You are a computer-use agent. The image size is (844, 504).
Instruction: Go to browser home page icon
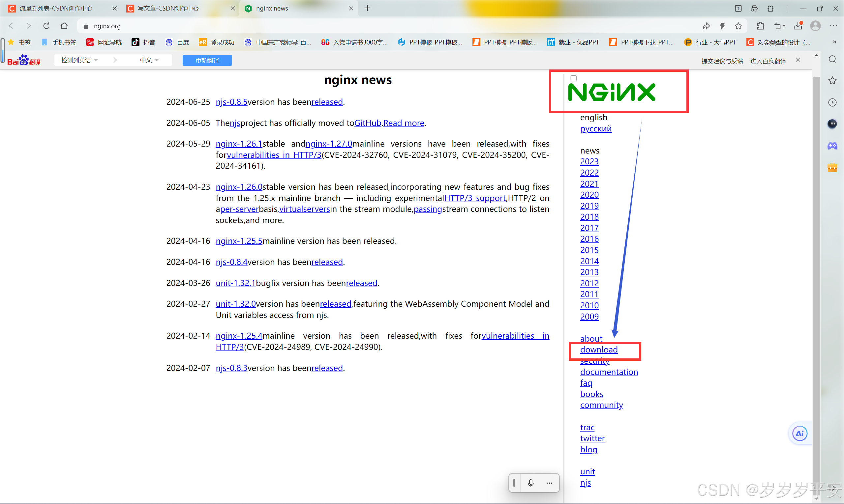tap(64, 26)
